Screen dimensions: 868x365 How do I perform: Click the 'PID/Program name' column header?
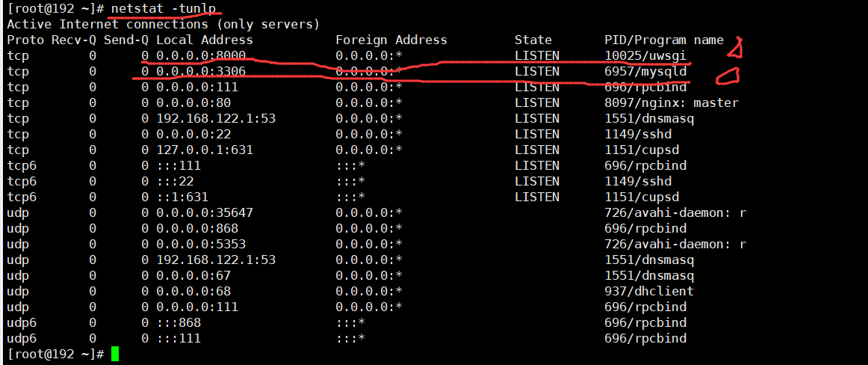click(x=664, y=40)
